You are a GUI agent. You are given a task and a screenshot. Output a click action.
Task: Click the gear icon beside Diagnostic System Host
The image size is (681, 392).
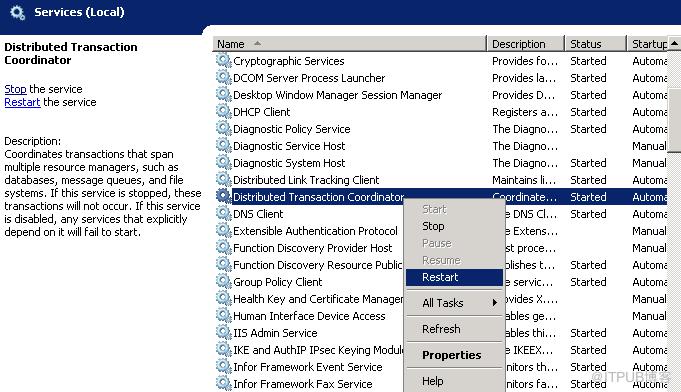[223, 162]
